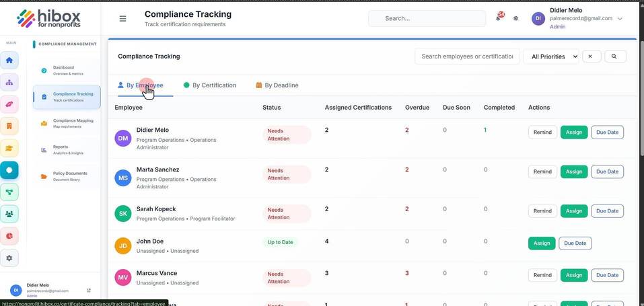Click palmerecordz@gmail.com in the header
This screenshot has width=644, height=306.
click(581, 18)
